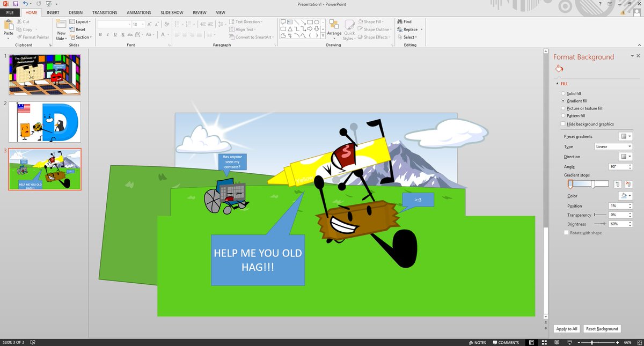Click the Save icon in quick access toolbar
Image resolution: width=644 pixels, height=346 pixels.
tap(16, 3)
